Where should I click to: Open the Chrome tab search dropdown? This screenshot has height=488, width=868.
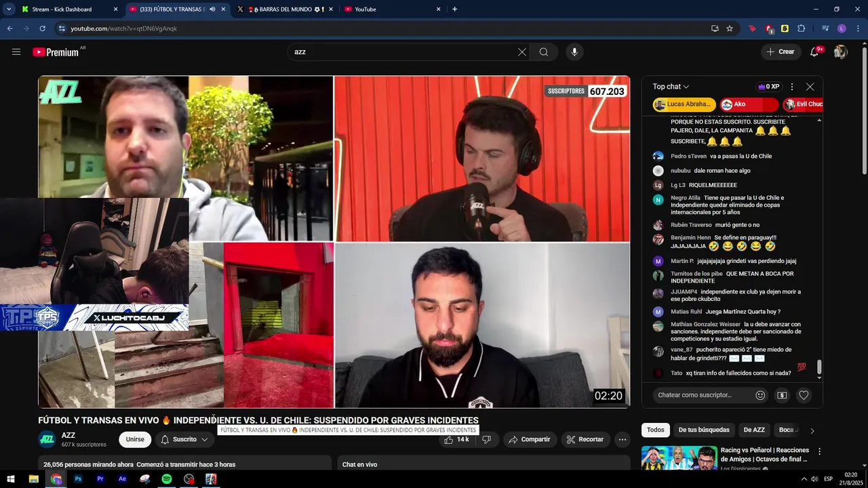pos(9,9)
